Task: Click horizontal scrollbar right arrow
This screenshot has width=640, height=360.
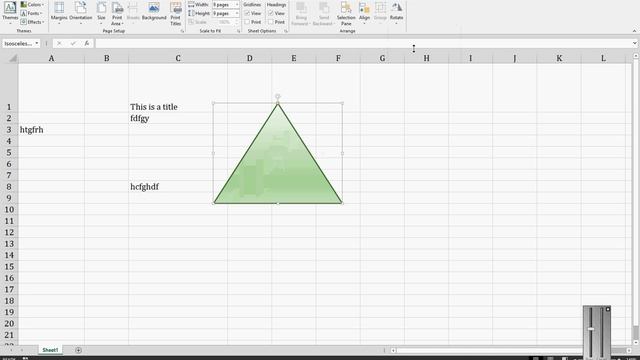Action: (x=629, y=350)
